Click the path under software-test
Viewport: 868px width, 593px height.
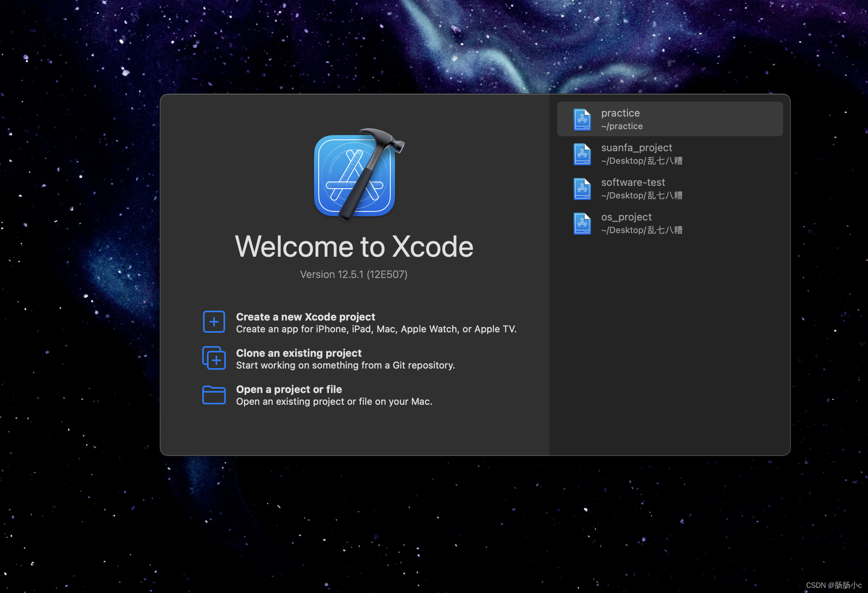(x=642, y=196)
